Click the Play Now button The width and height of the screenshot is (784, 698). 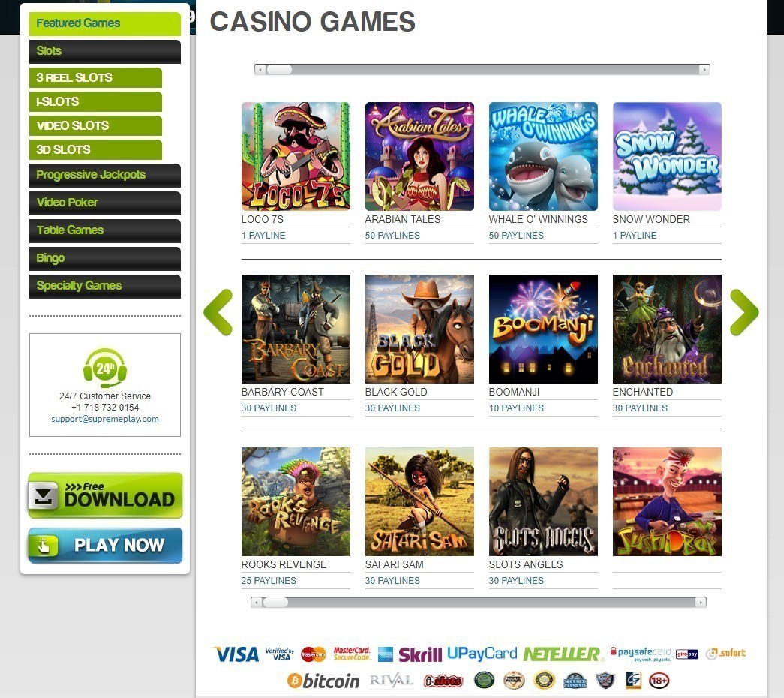click(106, 546)
